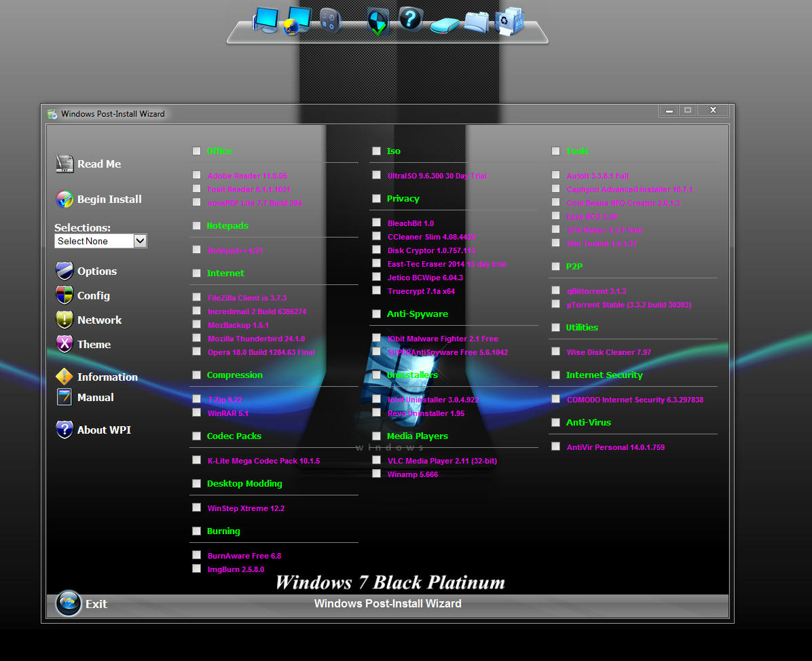This screenshot has width=812, height=661.
Task: Click the SFX Maker 1.3.1 final text
Action: (604, 230)
